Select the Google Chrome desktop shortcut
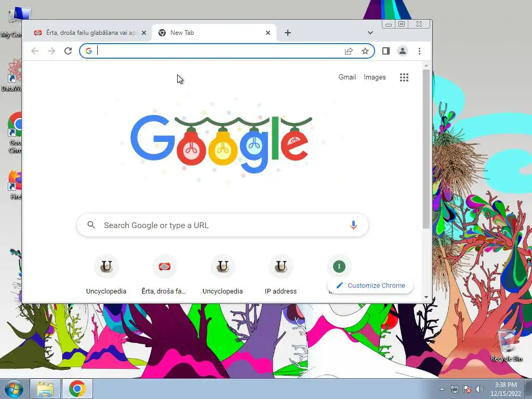This screenshot has width=532, height=399. (14, 133)
